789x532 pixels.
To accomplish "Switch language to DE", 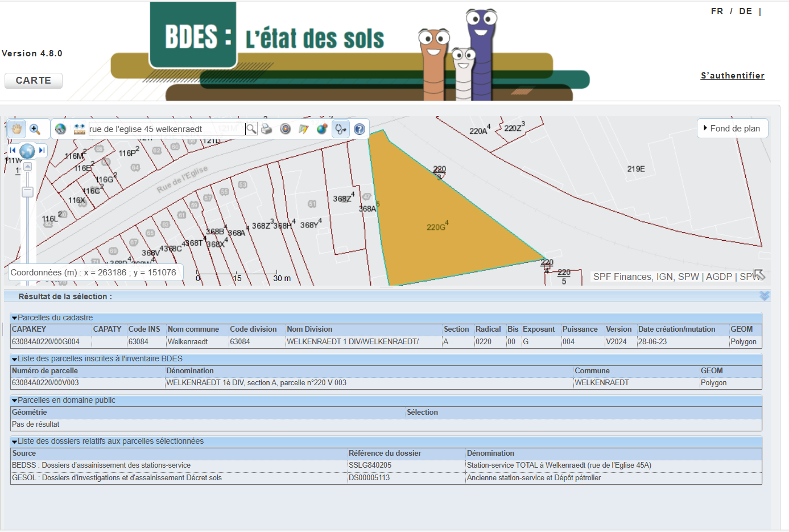I will pos(745,11).
